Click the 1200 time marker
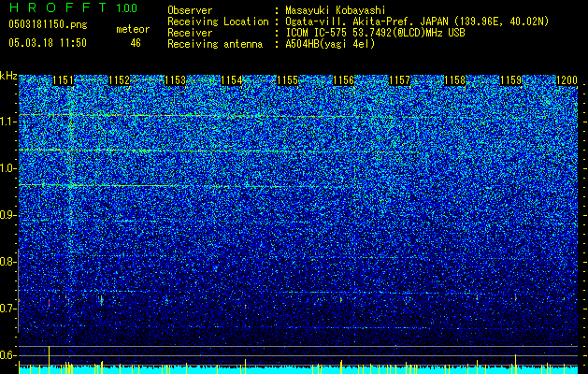This screenshot has height=374, width=588. (x=566, y=80)
